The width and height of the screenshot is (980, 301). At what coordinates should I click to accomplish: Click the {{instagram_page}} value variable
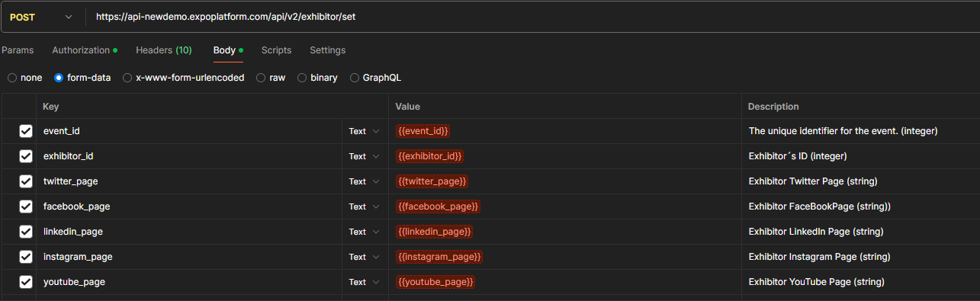[439, 257]
